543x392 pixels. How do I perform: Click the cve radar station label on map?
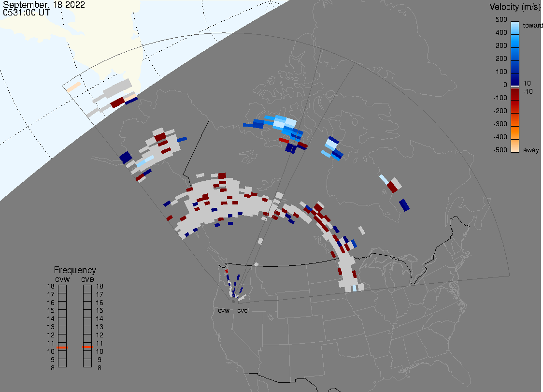[x=243, y=310]
